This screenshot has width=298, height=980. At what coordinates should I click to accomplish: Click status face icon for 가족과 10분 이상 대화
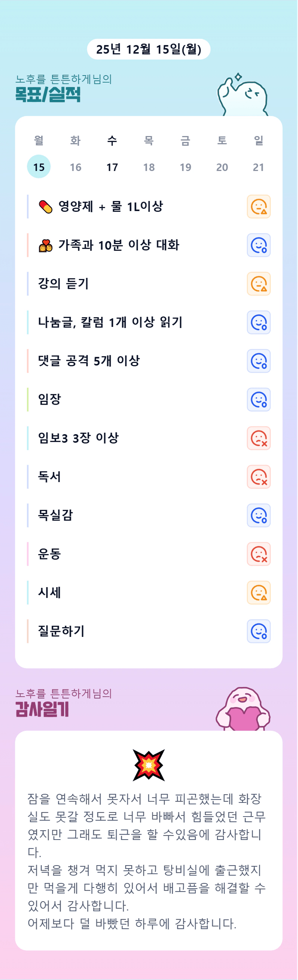point(258,246)
